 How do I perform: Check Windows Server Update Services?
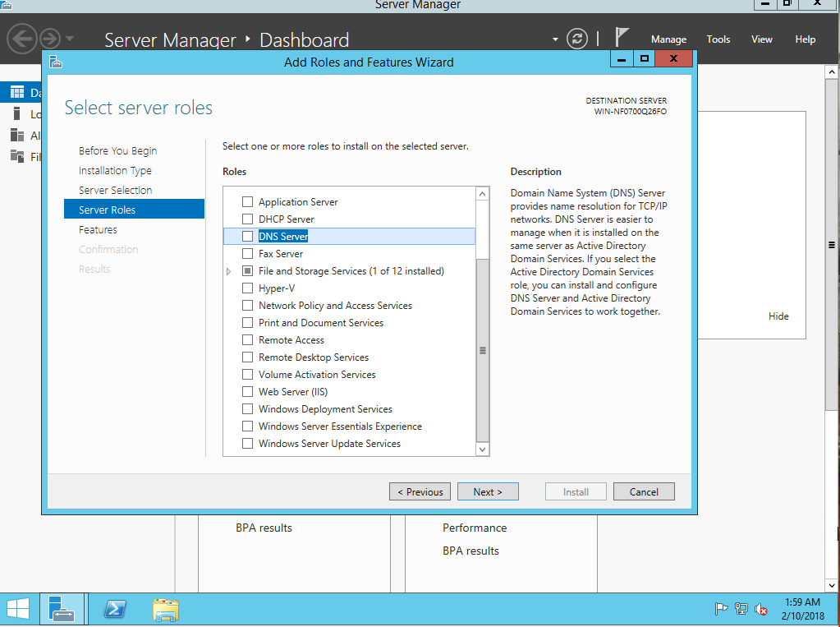tap(247, 443)
